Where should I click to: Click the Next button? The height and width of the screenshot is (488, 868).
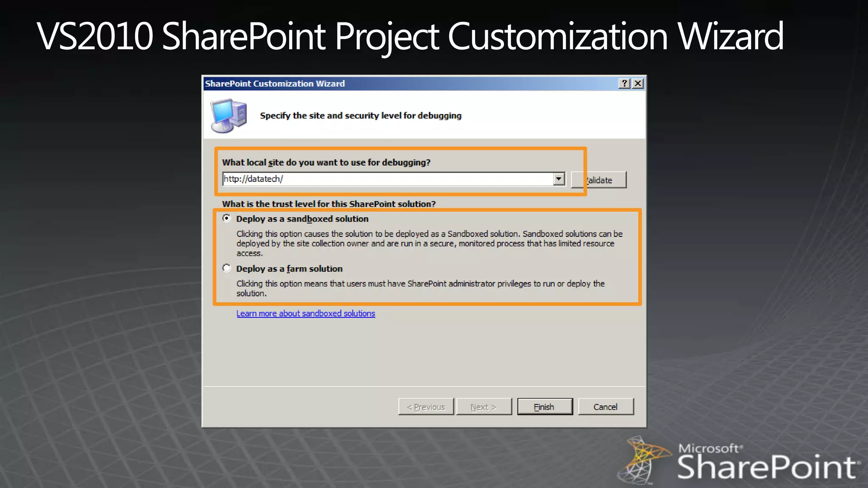(x=484, y=407)
